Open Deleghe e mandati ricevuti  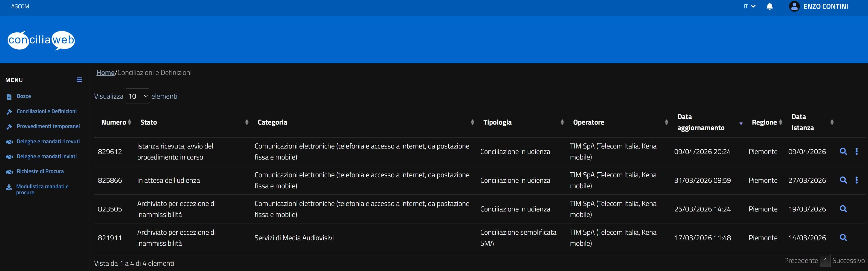point(48,141)
